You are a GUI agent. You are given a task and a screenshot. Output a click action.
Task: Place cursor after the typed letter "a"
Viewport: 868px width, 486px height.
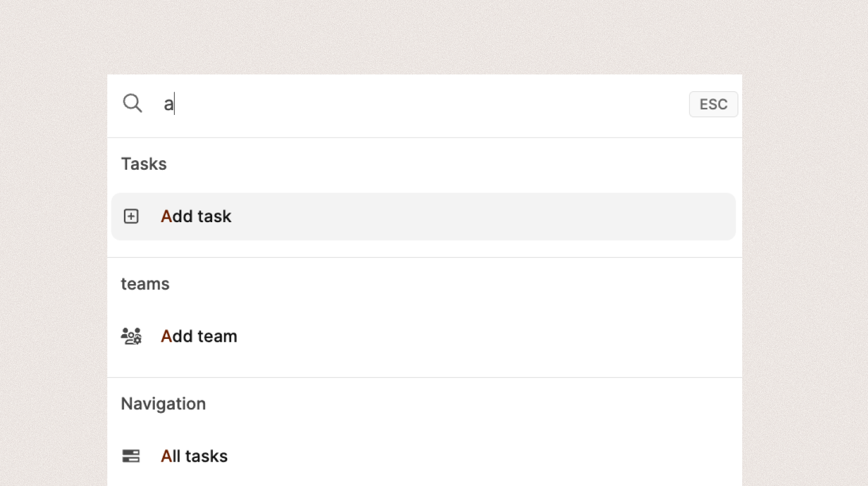tap(175, 104)
